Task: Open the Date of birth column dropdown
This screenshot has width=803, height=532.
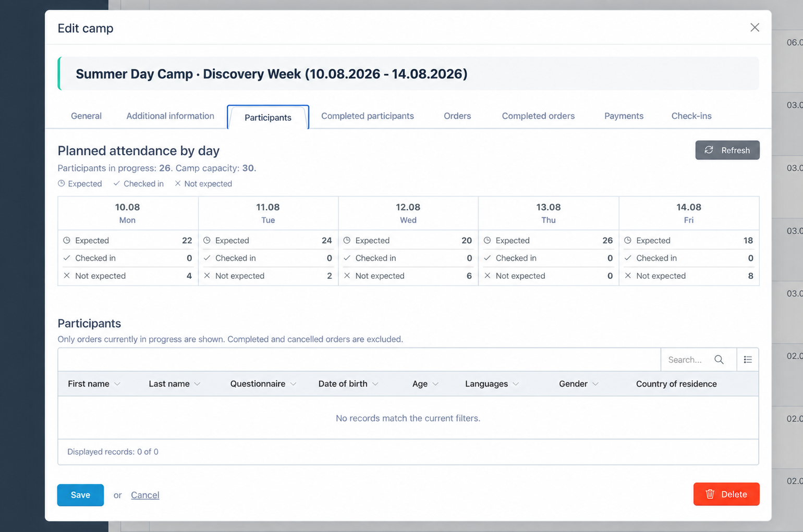Action: (375, 384)
